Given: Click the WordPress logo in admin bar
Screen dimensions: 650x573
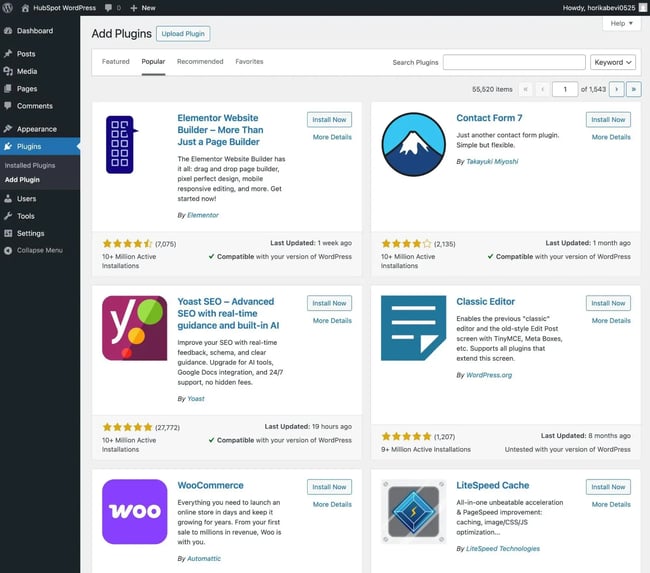Looking at the screenshot, I should pyautogui.click(x=9, y=7).
